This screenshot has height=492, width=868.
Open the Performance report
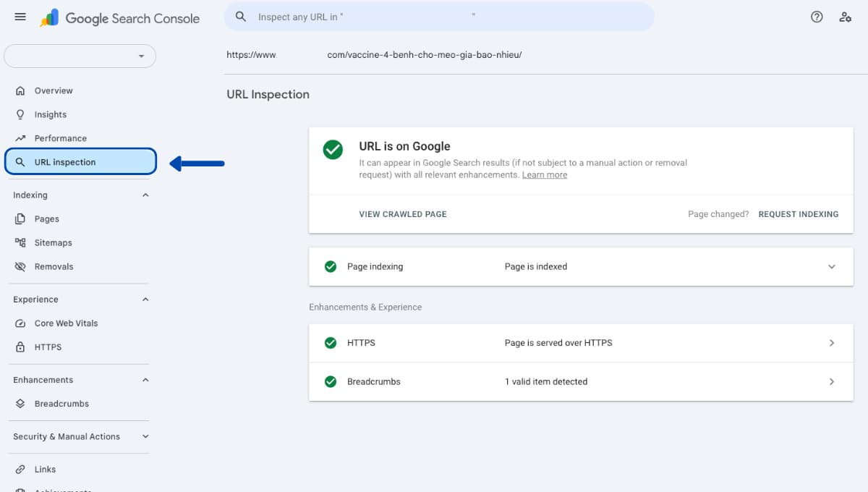(x=61, y=138)
